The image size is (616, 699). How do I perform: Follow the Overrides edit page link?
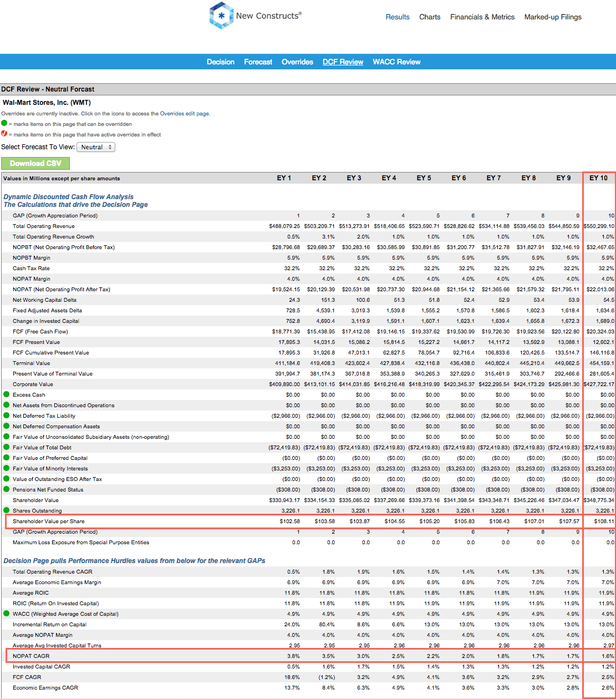click(x=185, y=113)
